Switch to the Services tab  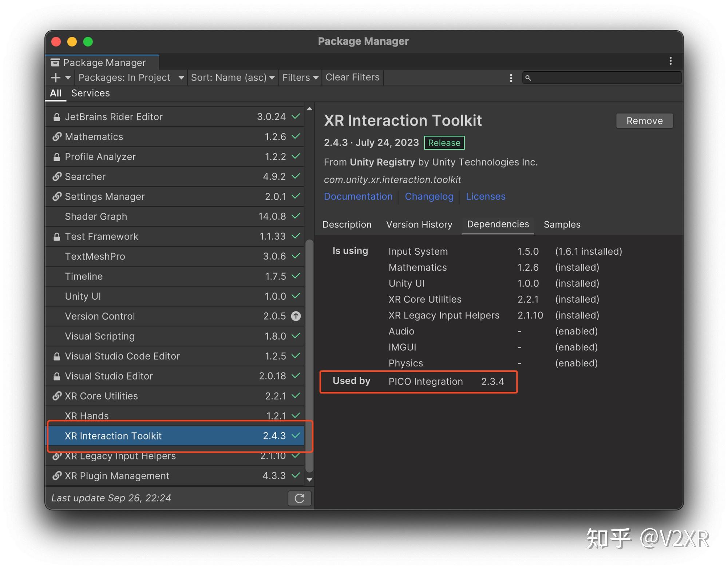(90, 93)
